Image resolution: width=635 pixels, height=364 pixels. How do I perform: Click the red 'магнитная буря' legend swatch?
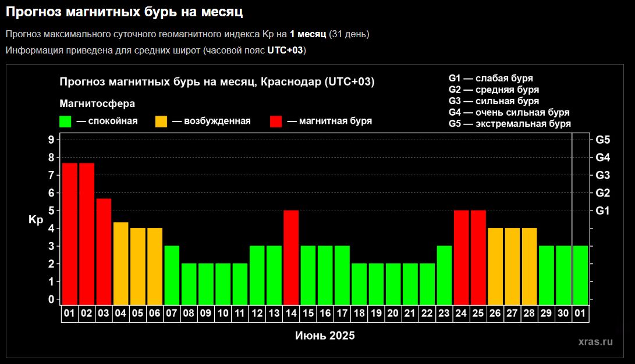click(276, 121)
